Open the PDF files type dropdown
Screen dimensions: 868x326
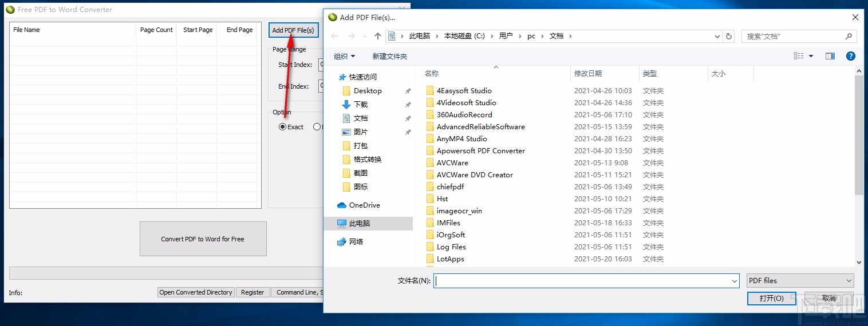tap(800, 281)
